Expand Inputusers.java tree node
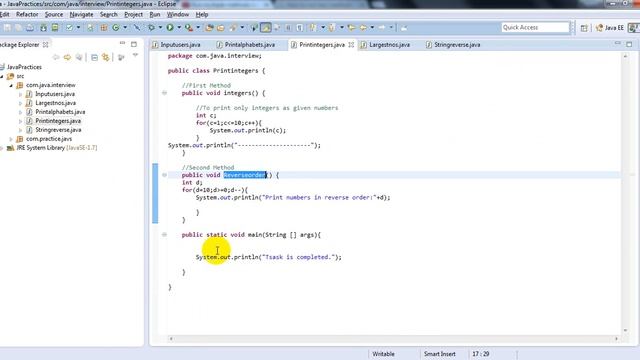640x360 pixels. [x=20, y=94]
